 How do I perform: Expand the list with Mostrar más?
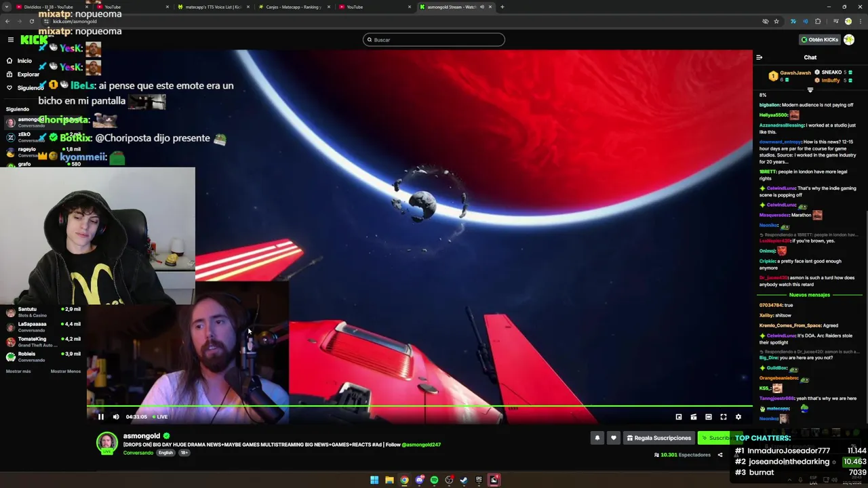pos(18,371)
